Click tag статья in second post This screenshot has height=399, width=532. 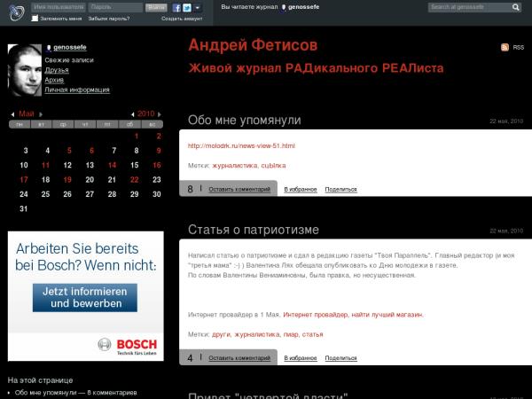coord(312,334)
